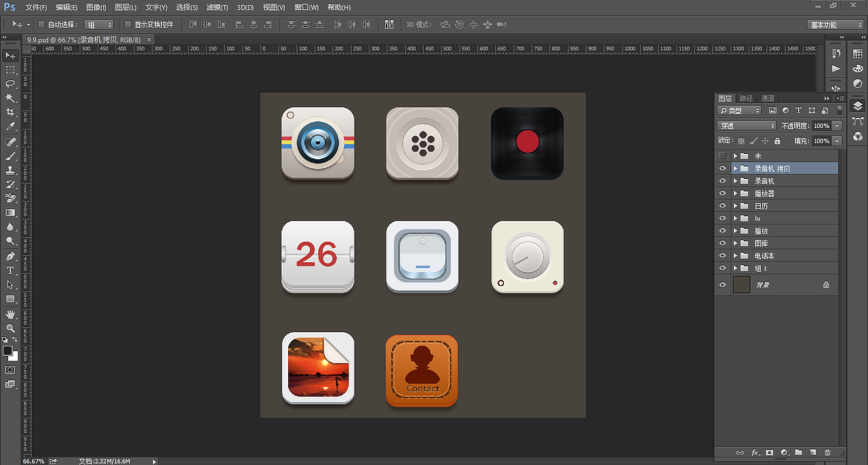This screenshot has height=465, width=868.
Task: Select the Magic Wand tool
Action: (10, 98)
